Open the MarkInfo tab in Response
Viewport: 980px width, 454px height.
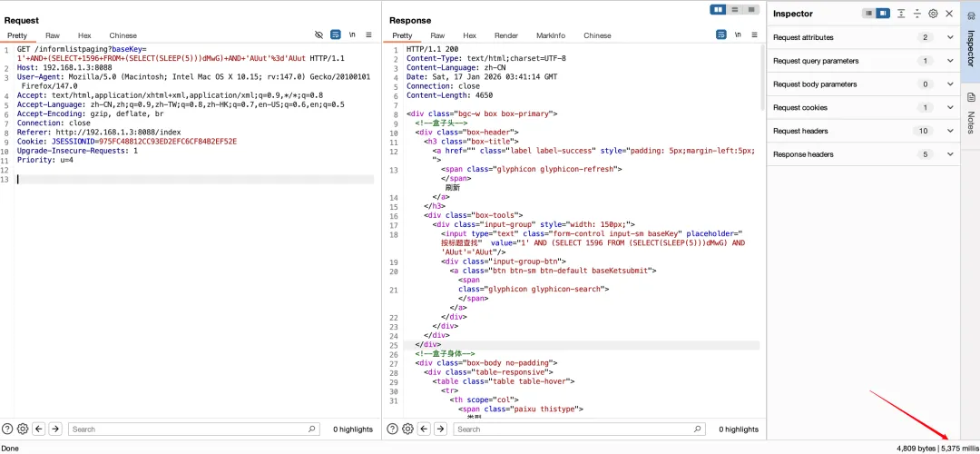pos(551,35)
